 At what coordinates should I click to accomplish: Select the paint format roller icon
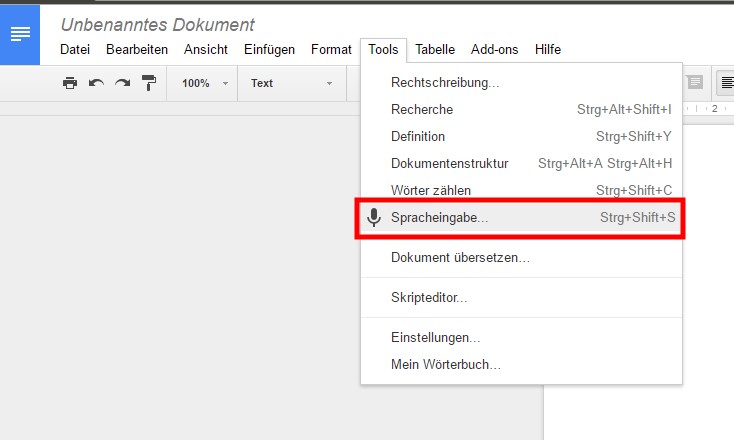[149, 83]
